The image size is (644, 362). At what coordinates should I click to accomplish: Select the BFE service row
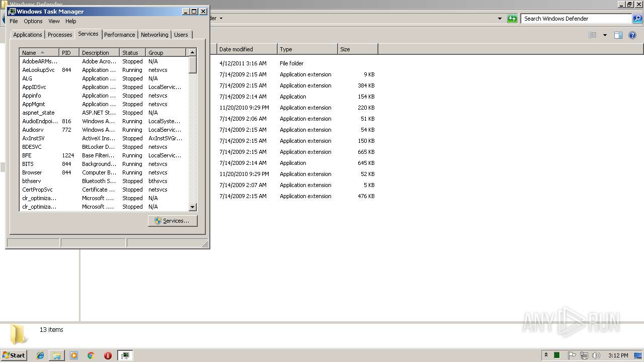click(104, 155)
